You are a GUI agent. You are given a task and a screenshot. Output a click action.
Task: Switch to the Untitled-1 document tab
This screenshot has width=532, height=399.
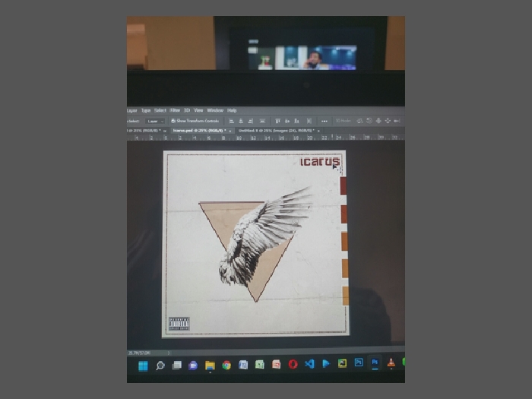(x=276, y=131)
